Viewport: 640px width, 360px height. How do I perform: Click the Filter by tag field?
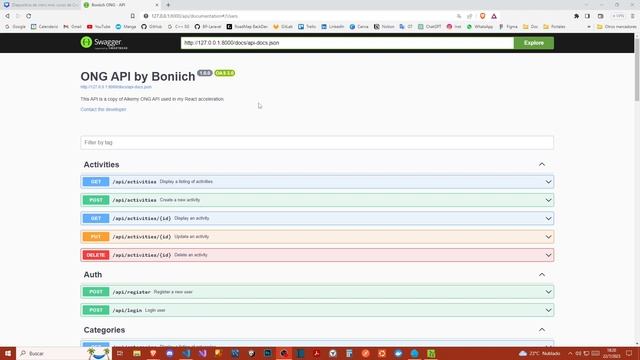(x=317, y=142)
